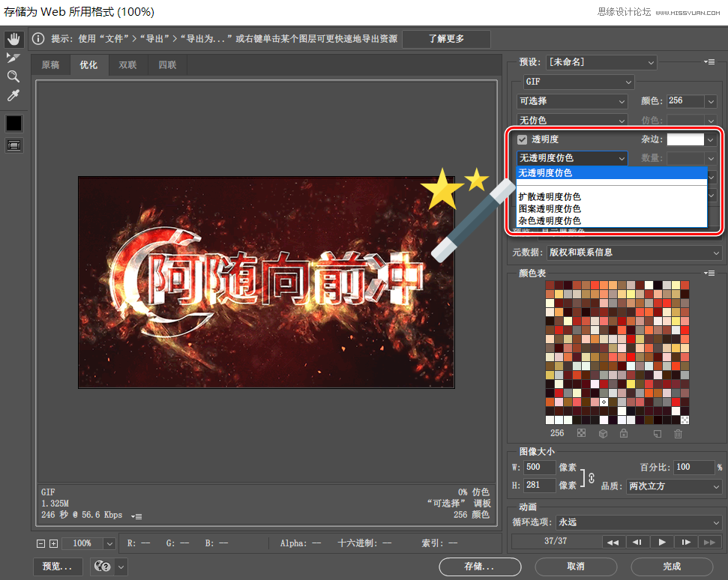728x580 pixels.
Task: Select the Hand tool
Action: pos(13,37)
